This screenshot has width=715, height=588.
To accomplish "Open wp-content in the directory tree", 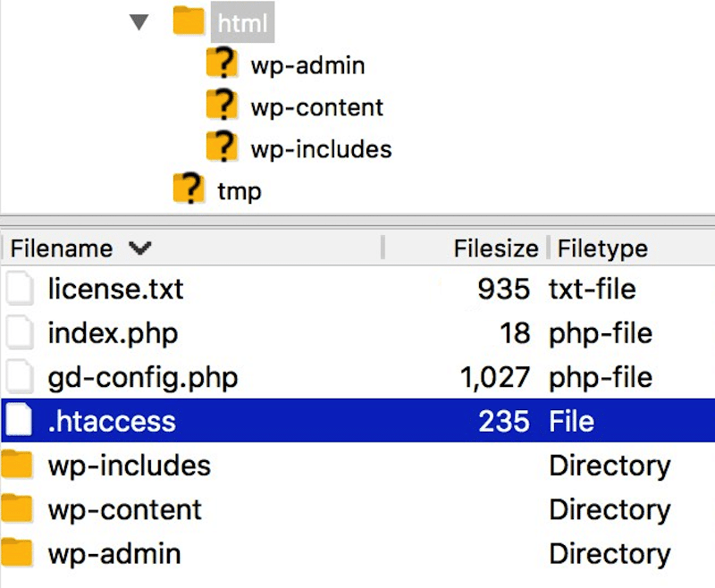I will pos(316,107).
